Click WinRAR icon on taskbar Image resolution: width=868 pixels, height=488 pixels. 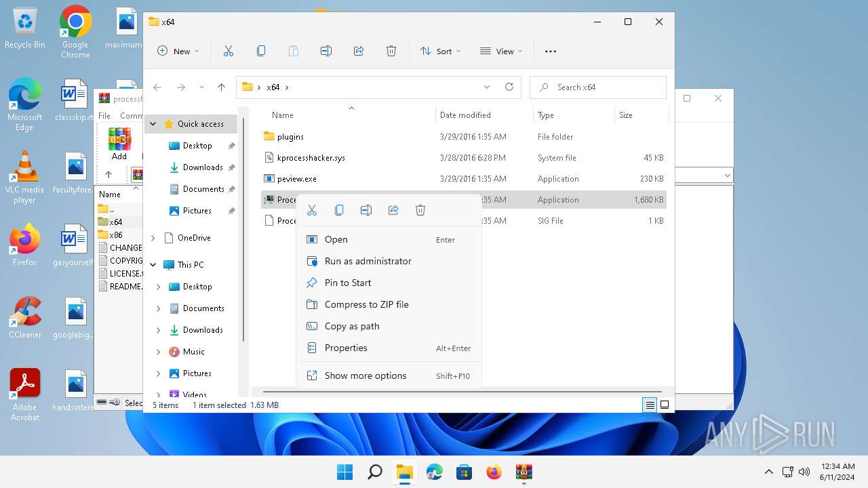point(524,472)
